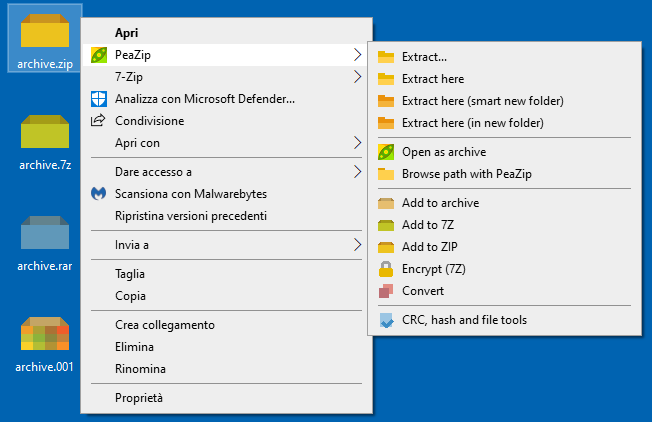The height and width of the screenshot is (422, 652).
Task: Click the Open as archive PeaZip icon
Action: [x=386, y=152]
